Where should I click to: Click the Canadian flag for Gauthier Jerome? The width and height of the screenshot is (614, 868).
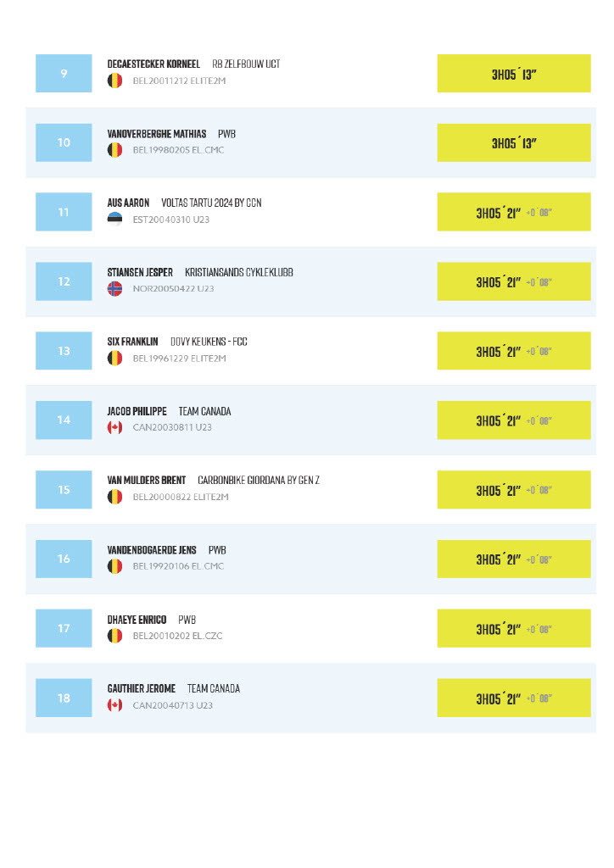coord(114,705)
